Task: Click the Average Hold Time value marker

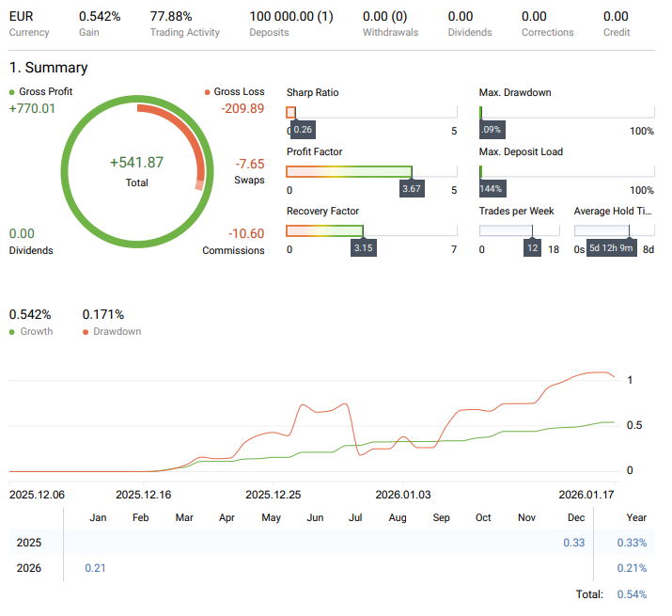Action: point(612,248)
